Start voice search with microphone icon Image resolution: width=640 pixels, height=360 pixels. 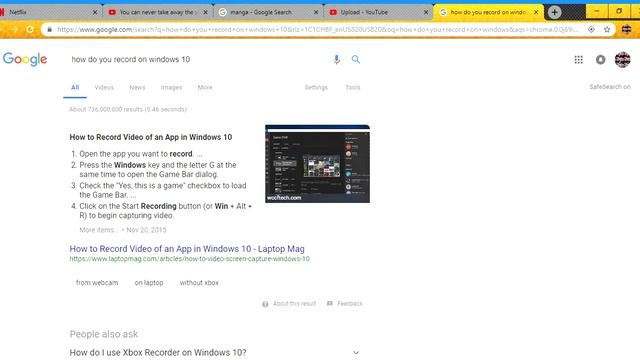pos(336,59)
